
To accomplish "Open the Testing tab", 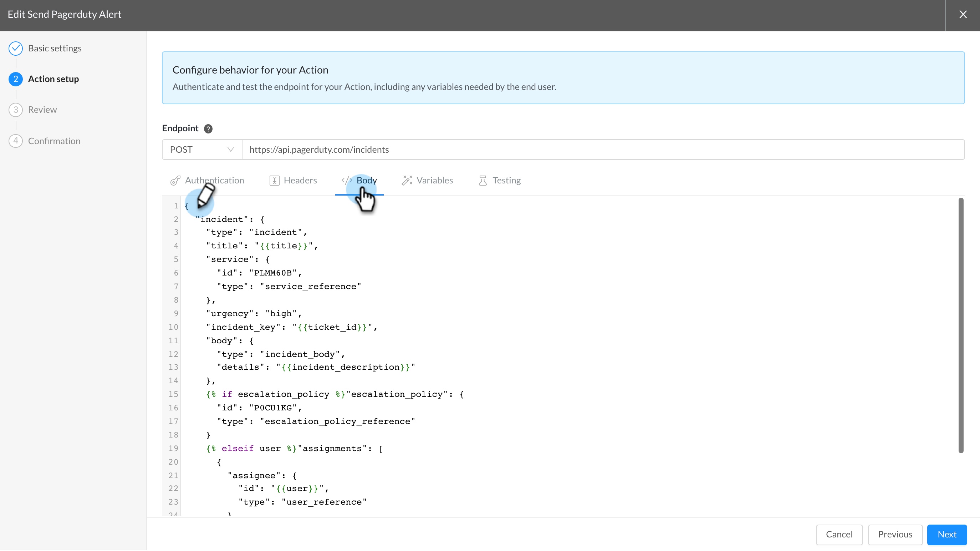I will pos(500,181).
